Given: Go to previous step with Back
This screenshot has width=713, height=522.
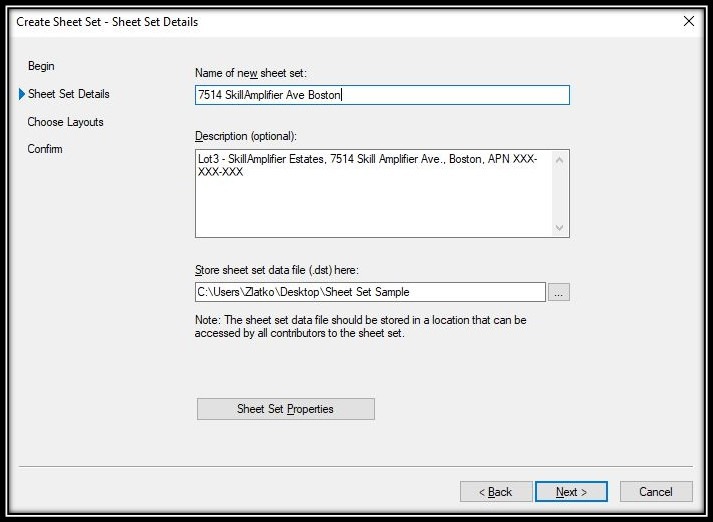Looking at the screenshot, I should 496,492.
